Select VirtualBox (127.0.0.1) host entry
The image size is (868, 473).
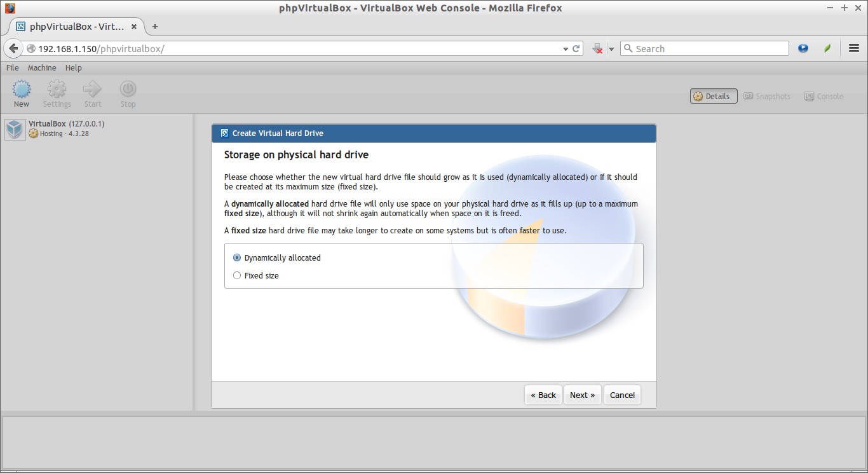click(x=66, y=123)
